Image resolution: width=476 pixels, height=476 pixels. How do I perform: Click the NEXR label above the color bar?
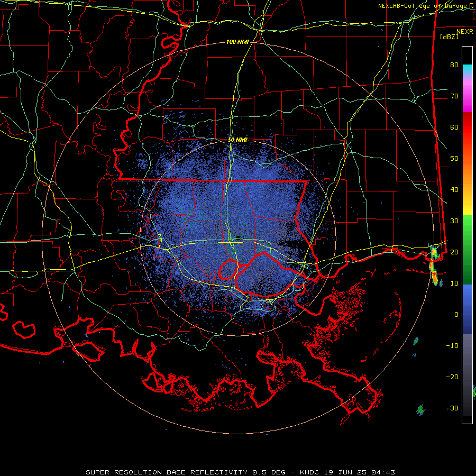coord(465,32)
